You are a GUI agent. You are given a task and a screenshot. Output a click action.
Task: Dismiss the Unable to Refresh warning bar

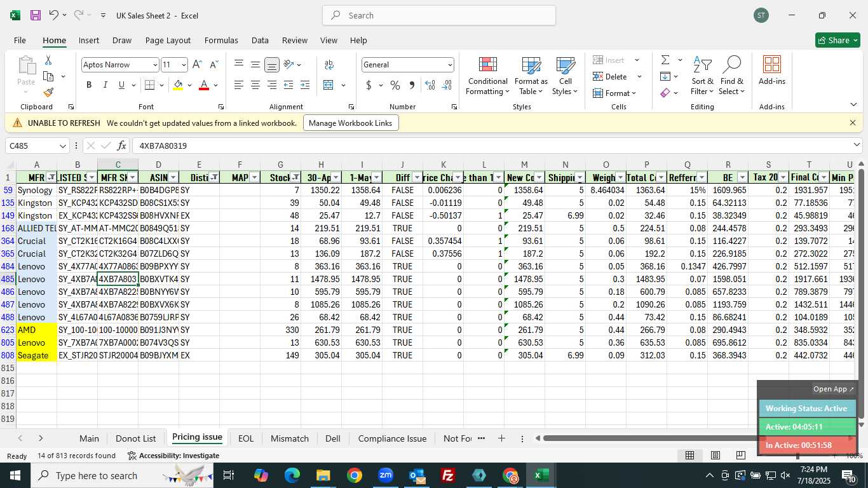pyautogui.click(x=853, y=123)
